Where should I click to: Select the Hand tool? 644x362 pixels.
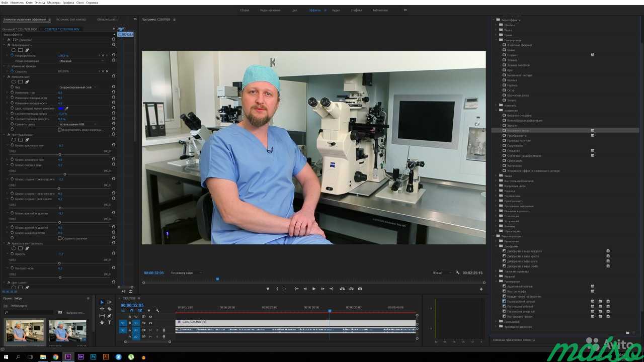[102, 322]
